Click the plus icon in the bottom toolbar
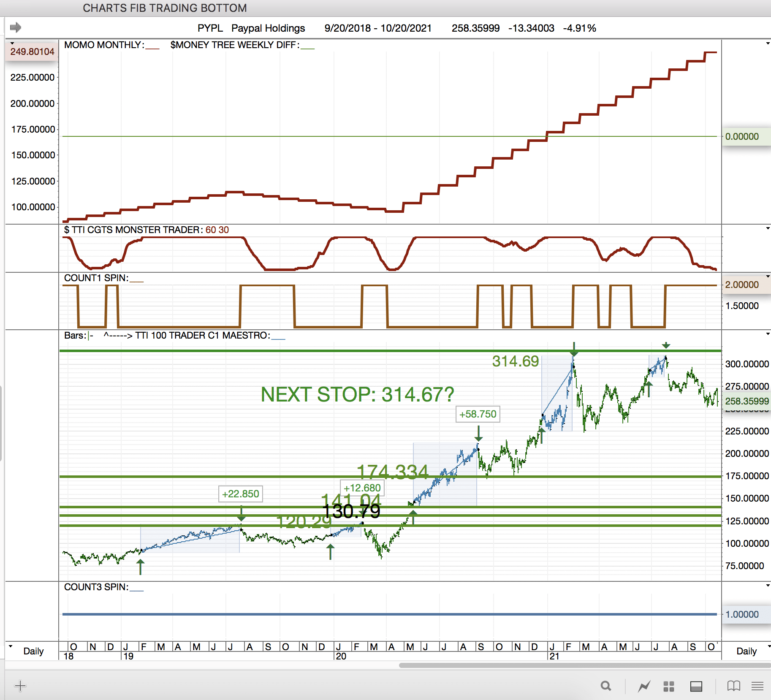This screenshot has height=700, width=771. (20, 686)
